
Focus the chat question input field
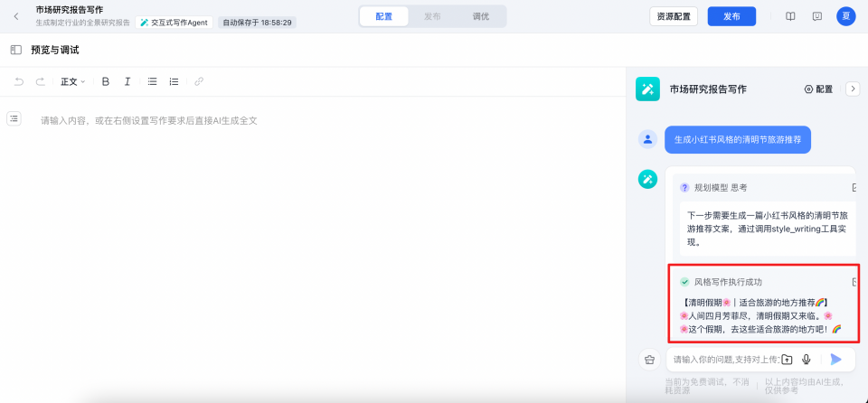(x=726, y=360)
